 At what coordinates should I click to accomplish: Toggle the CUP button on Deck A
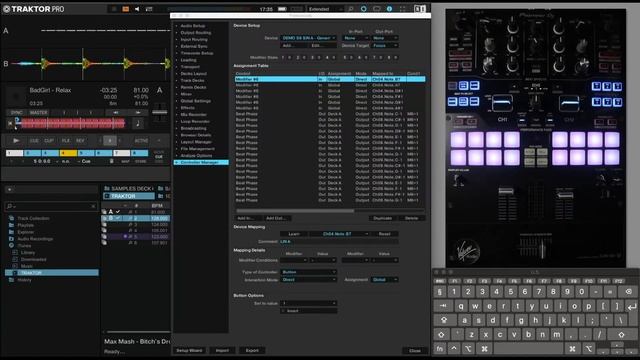pyautogui.click(x=49, y=141)
